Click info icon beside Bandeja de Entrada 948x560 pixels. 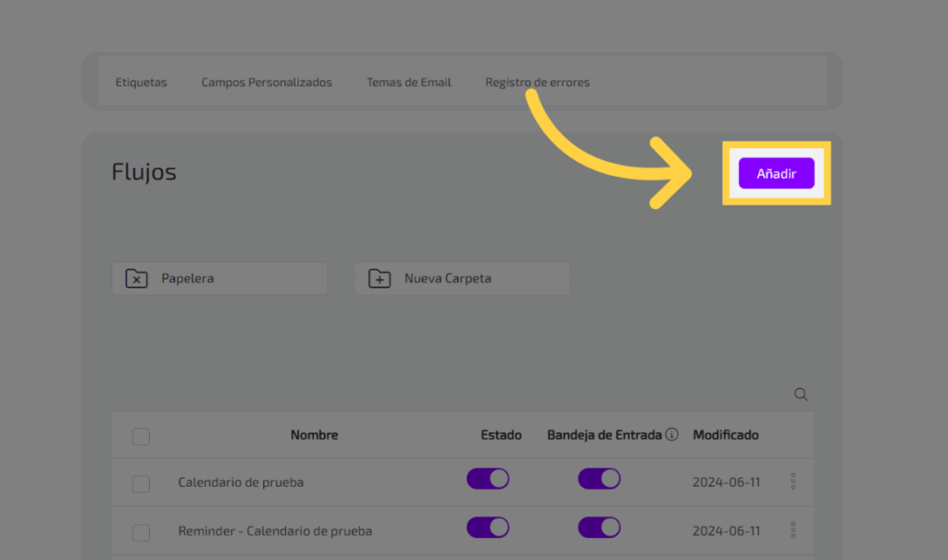[x=672, y=434]
